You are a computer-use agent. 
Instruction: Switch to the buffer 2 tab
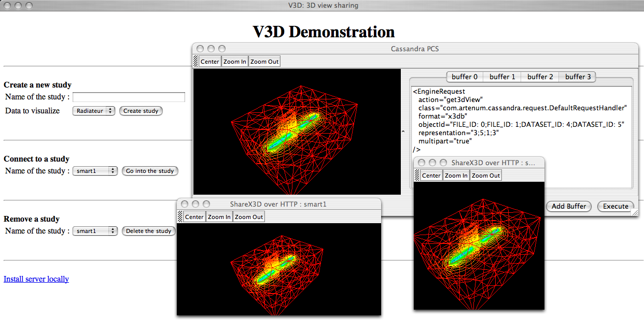(540, 77)
